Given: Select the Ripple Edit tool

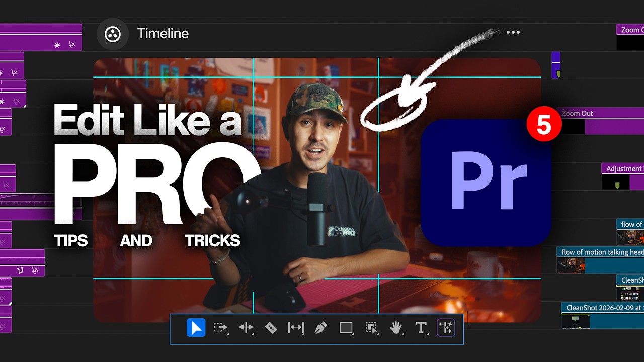Looking at the screenshot, I should coord(246,328).
